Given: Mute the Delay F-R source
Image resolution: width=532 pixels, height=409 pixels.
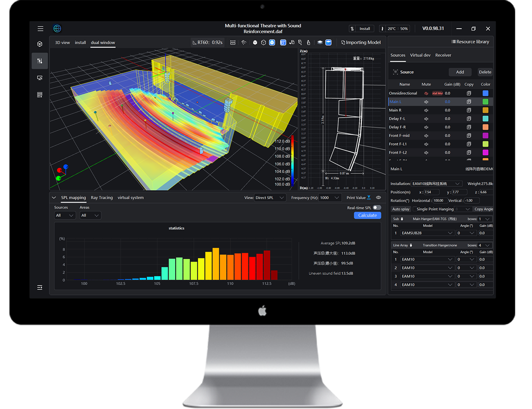Looking at the screenshot, I should click(x=426, y=127).
